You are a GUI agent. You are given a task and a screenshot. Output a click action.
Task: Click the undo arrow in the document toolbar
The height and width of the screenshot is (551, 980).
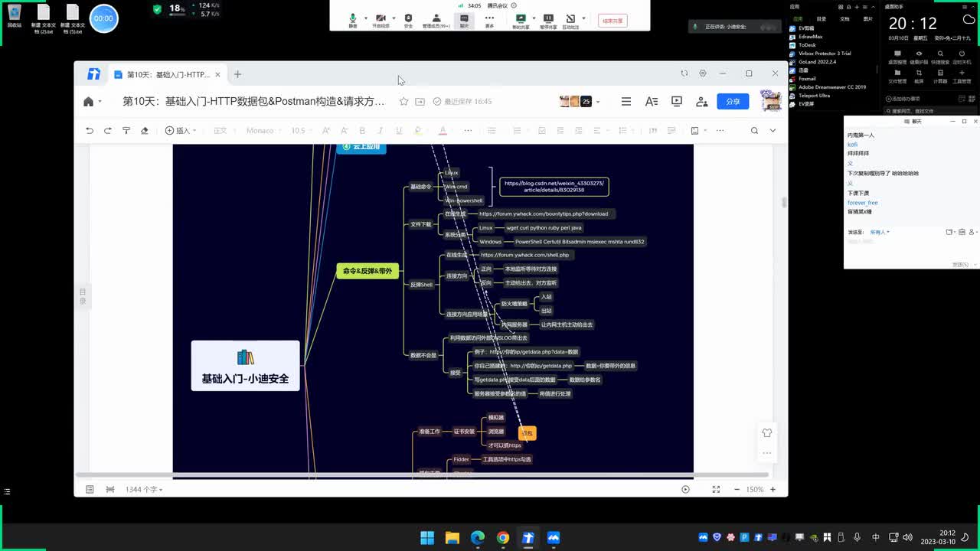coord(90,131)
